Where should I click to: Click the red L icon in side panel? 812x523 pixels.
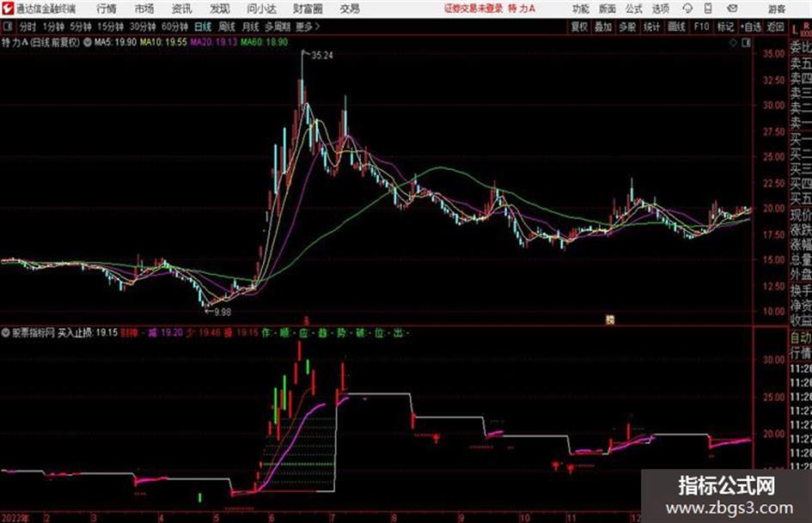click(795, 31)
